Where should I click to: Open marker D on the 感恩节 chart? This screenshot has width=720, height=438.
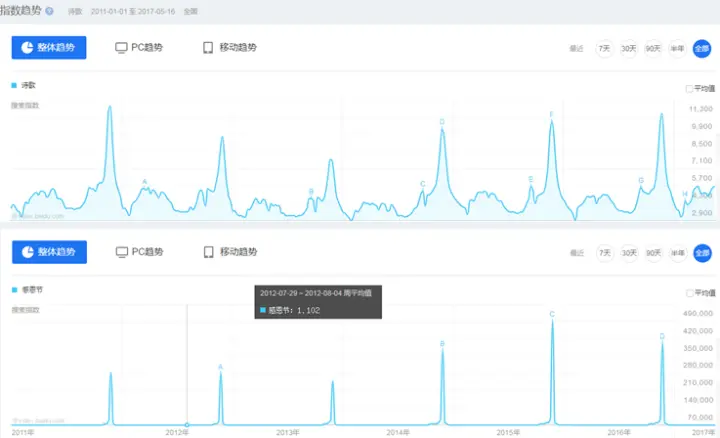tap(662, 336)
